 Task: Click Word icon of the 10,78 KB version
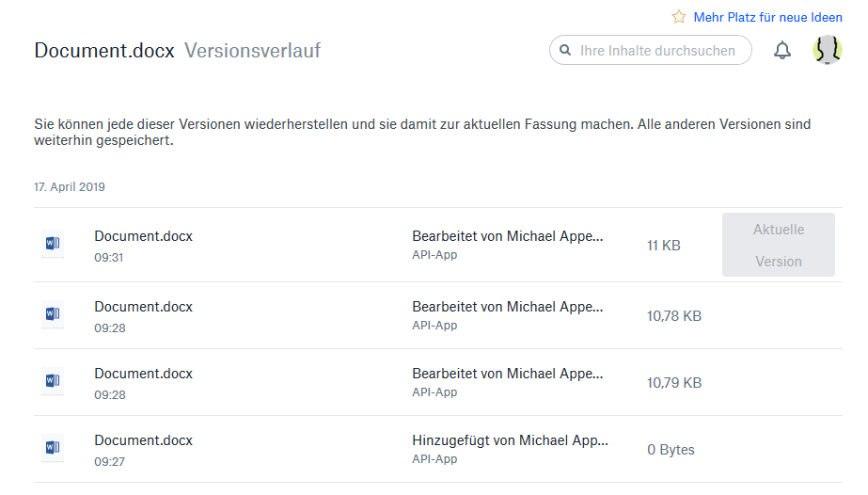coord(53,315)
